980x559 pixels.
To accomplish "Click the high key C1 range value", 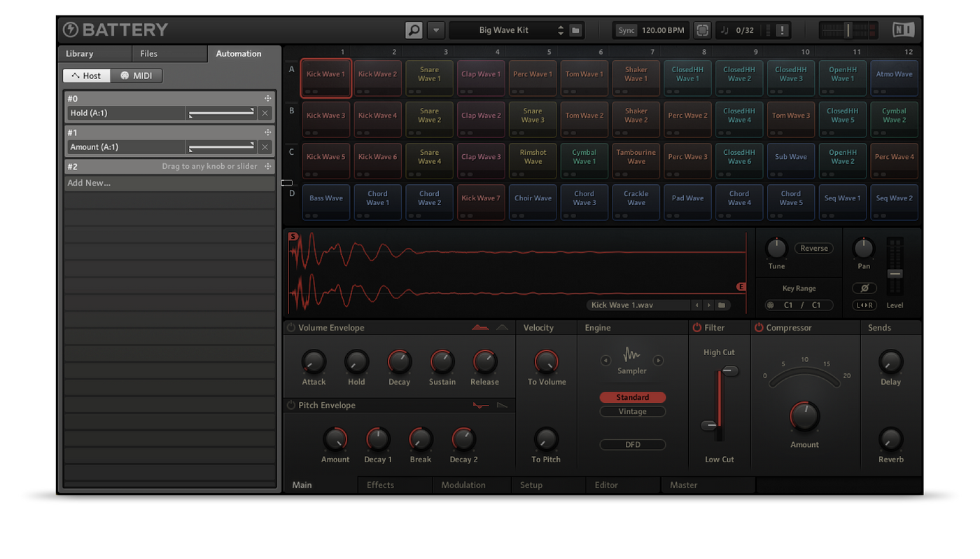I will click(x=816, y=305).
